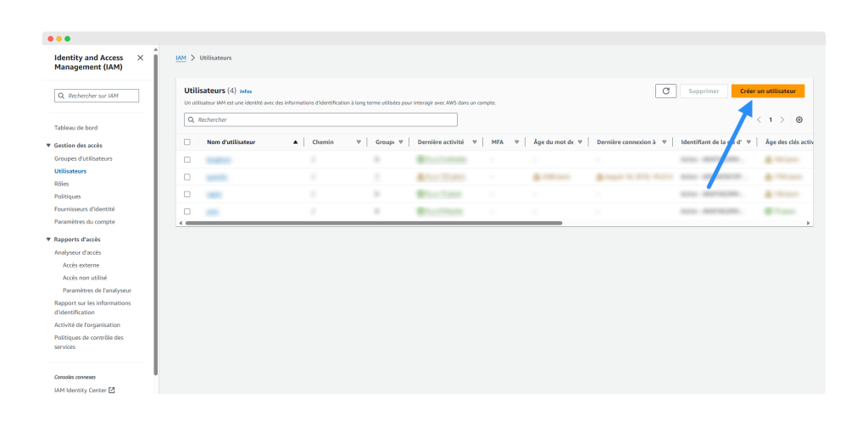Collapse the Rapports d'accès section
Screen dimensions: 868x426
point(48,240)
